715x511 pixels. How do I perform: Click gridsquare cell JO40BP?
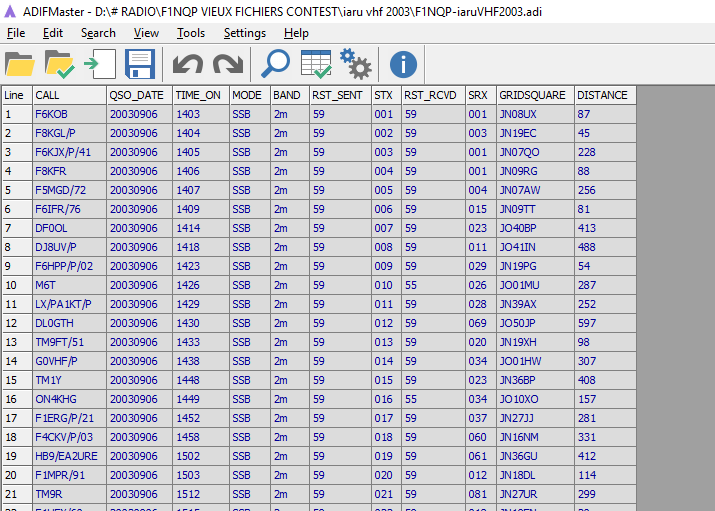(x=535, y=228)
